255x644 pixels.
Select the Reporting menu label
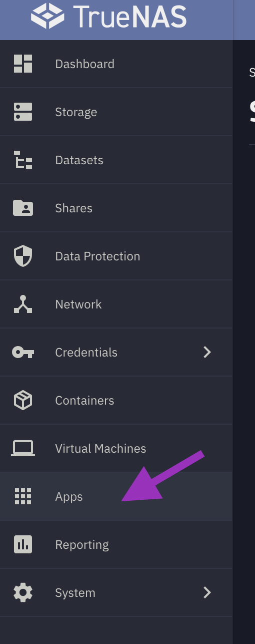pyautogui.click(x=82, y=545)
